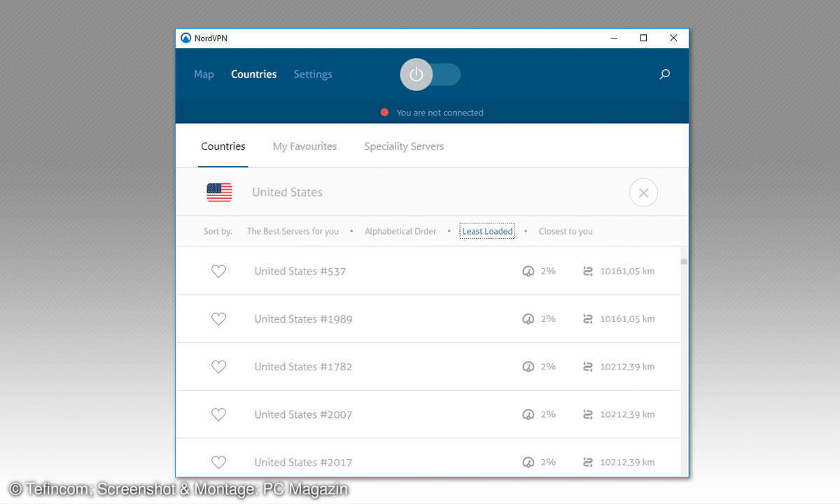Click the load gauge icon for #2007
The height and width of the screenshot is (504, 840).
pos(528,414)
